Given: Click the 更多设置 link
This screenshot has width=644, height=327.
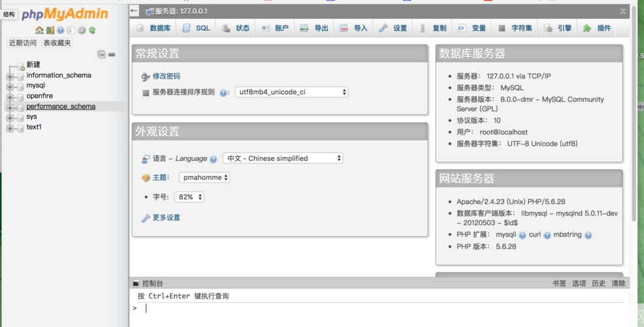Looking at the screenshot, I should [x=167, y=218].
